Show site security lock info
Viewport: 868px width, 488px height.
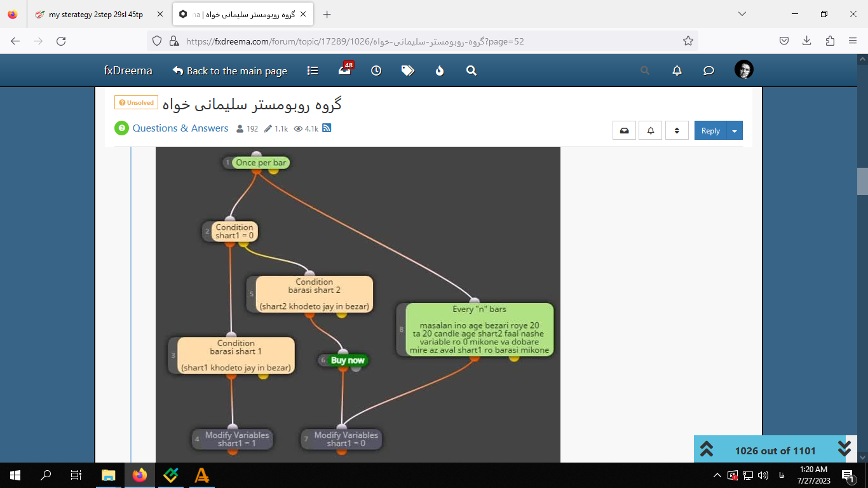[x=173, y=41]
